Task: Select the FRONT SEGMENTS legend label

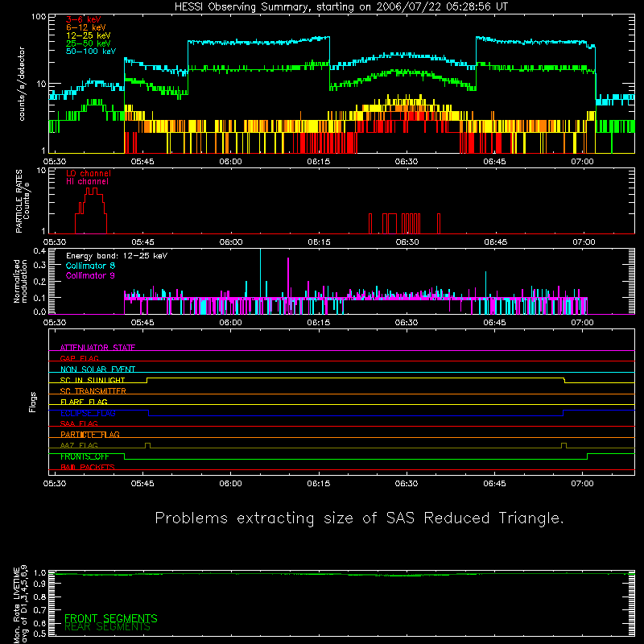Action: [x=111, y=618]
